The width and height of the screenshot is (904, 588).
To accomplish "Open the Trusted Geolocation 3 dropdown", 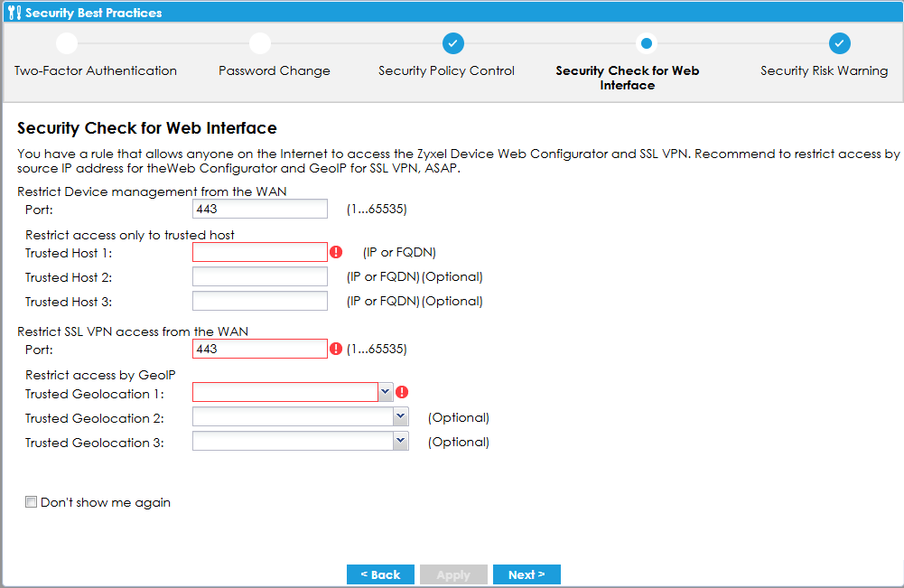I will pos(401,441).
